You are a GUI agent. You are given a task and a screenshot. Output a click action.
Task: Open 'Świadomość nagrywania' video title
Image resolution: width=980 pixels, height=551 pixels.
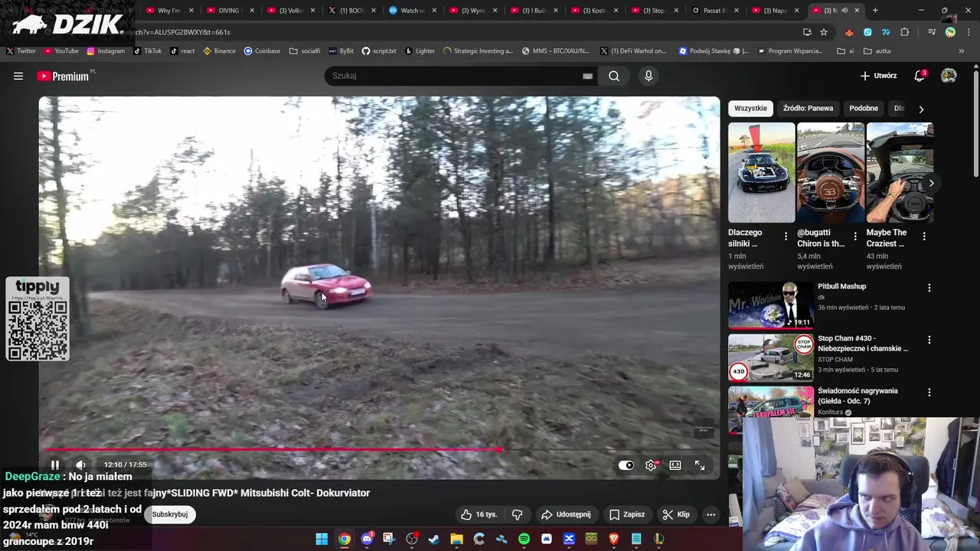(858, 396)
